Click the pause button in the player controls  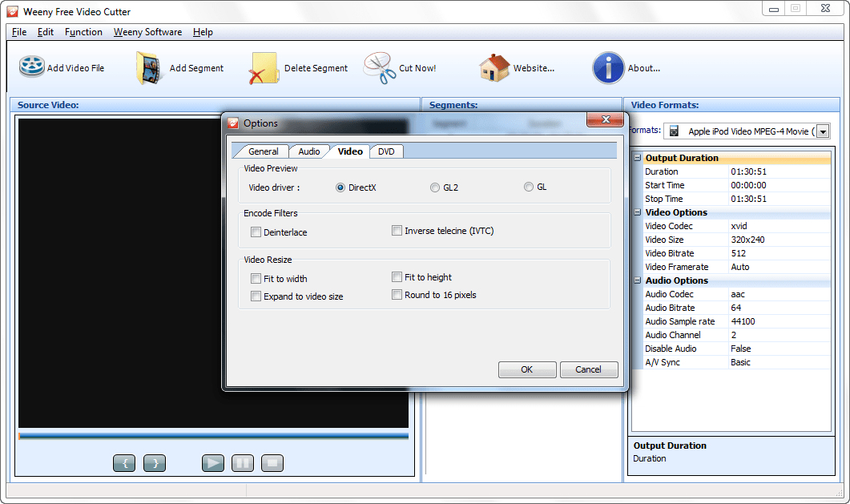click(x=242, y=462)
